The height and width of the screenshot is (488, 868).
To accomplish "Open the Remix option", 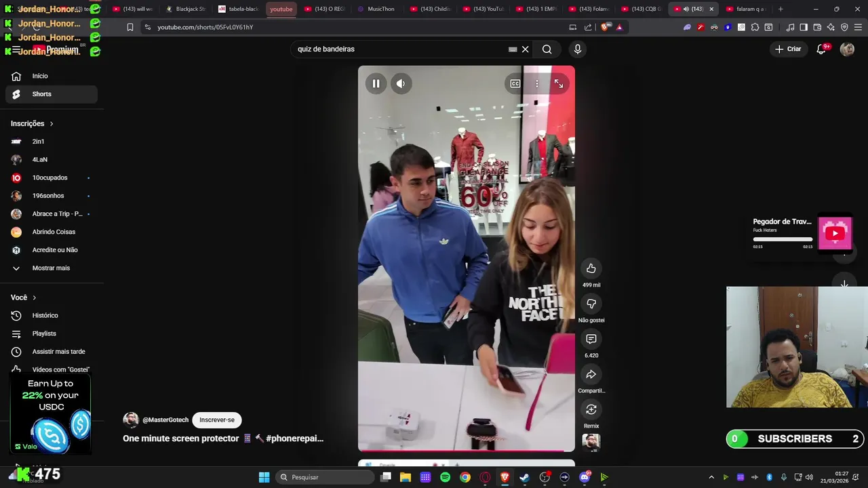I will pos(591,409).
